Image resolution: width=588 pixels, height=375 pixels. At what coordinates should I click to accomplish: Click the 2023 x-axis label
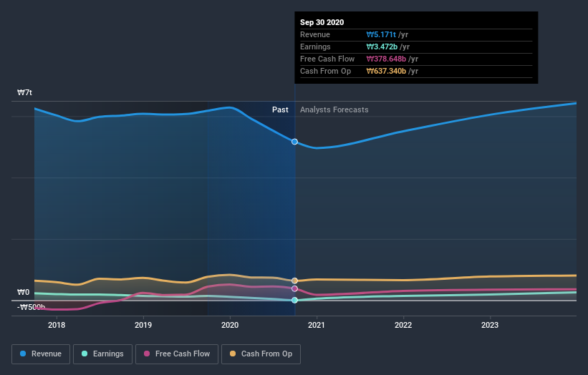coord(490,325)
